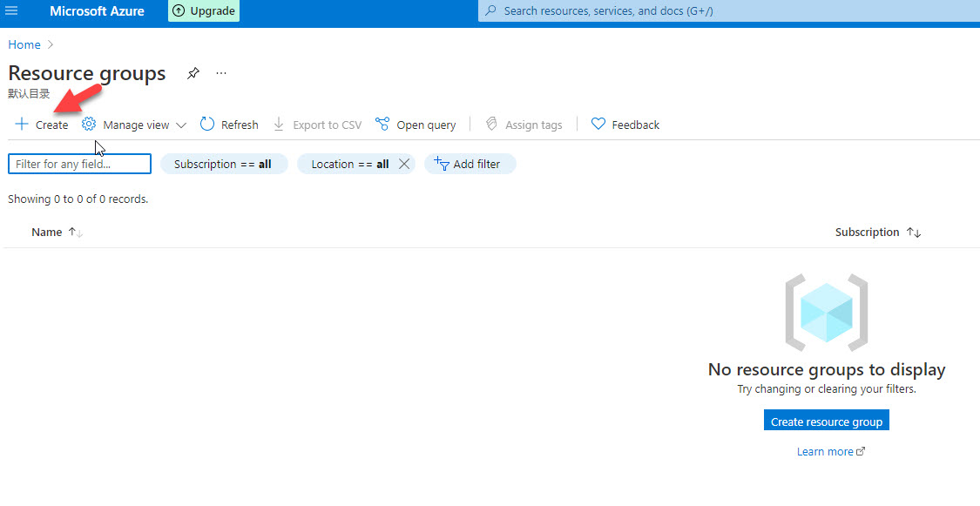Navigate to the Home breadcrumb
The height and width of the screenshot is (506, 980).
coord(24,44)
